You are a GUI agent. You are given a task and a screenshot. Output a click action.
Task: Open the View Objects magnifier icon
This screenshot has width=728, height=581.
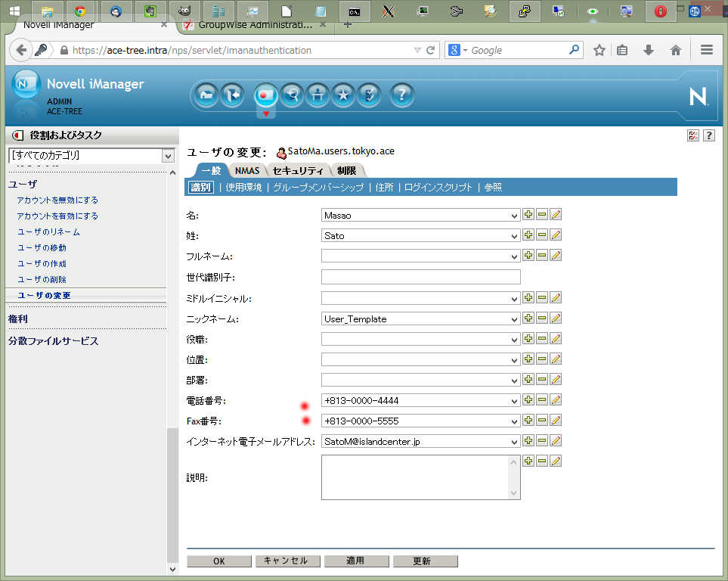pos(292,95)
